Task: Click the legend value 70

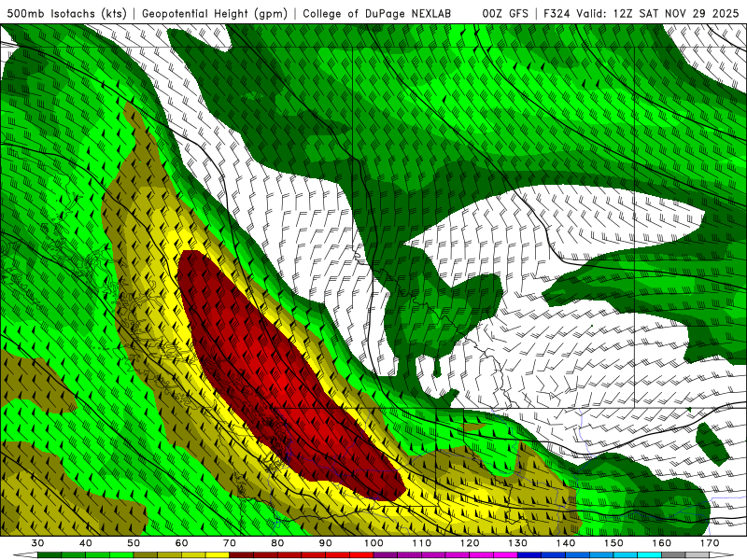Action: (230, 543)
